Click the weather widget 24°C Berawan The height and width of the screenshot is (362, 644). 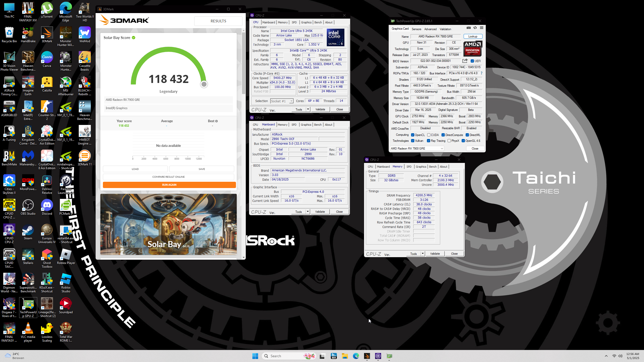[15, 356]
